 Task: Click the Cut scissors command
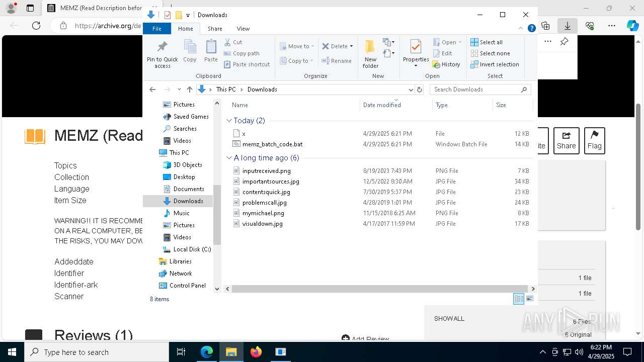[x=233, y=42]
